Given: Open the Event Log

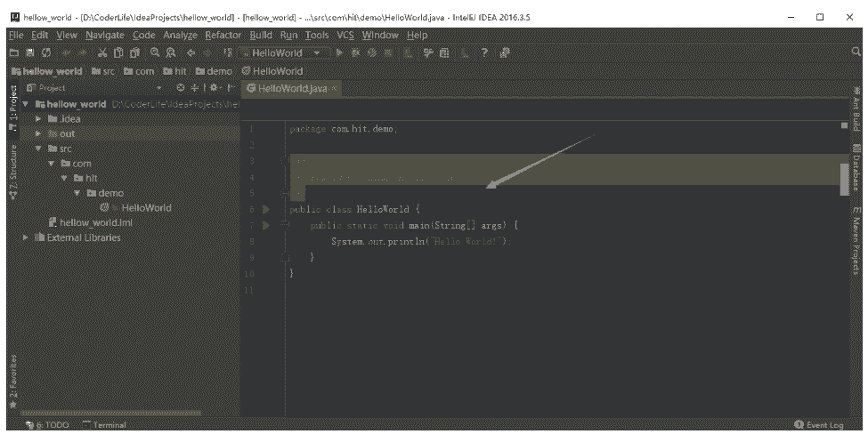Looking at the screenshot, I should tap(818, 425).
